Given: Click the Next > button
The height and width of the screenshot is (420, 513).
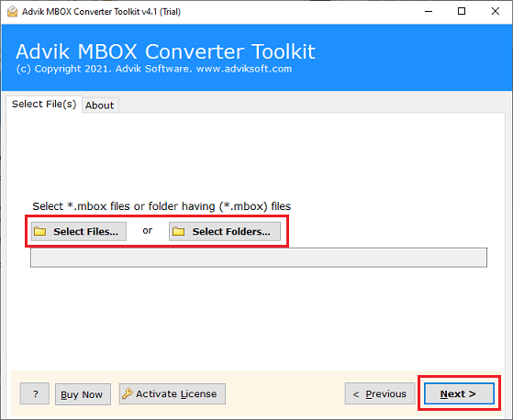Looking at the screenshot, I should (459, 393).
